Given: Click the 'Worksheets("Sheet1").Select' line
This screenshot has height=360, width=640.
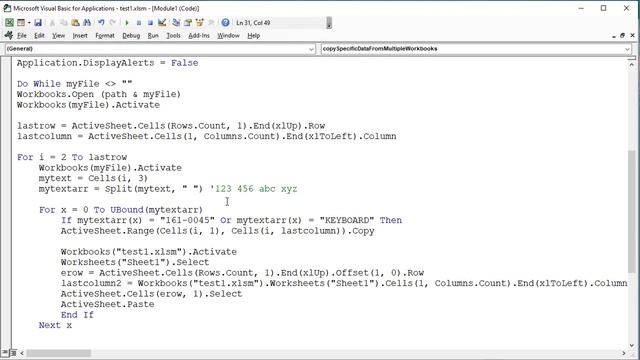Looking at the screenshot, I should (x=135, y=262).
